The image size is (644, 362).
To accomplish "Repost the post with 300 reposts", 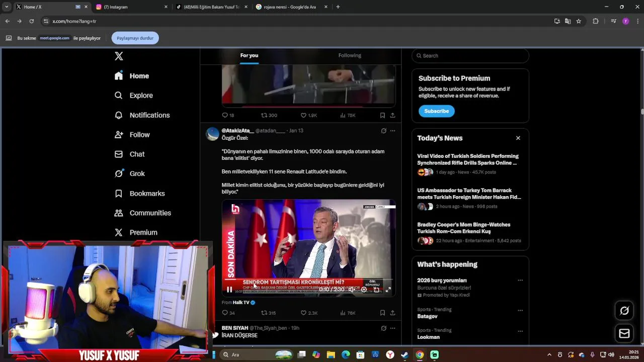I will coord(269,115).
